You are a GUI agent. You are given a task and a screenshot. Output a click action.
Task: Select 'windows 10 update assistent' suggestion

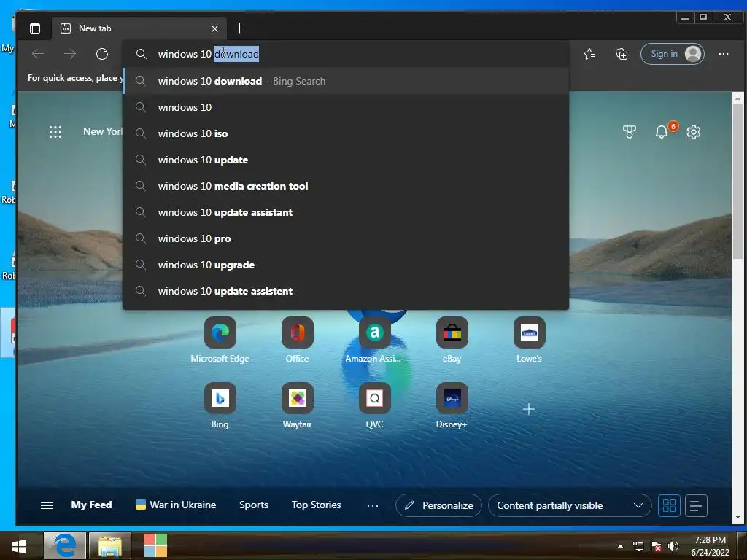[346, 290]
